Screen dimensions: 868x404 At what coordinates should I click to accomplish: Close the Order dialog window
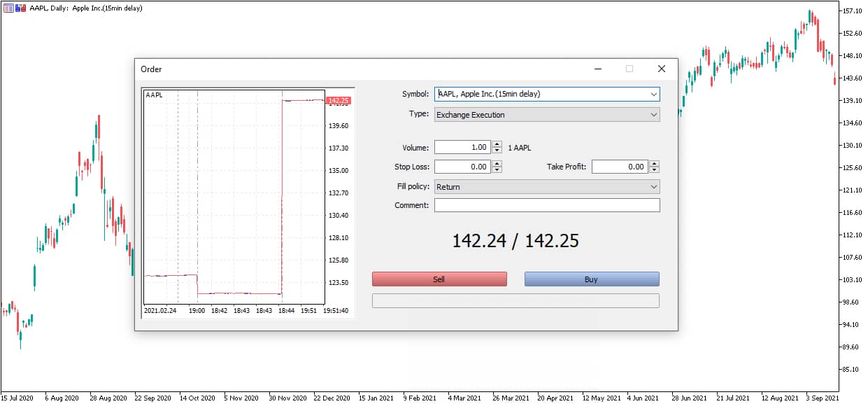662,69
